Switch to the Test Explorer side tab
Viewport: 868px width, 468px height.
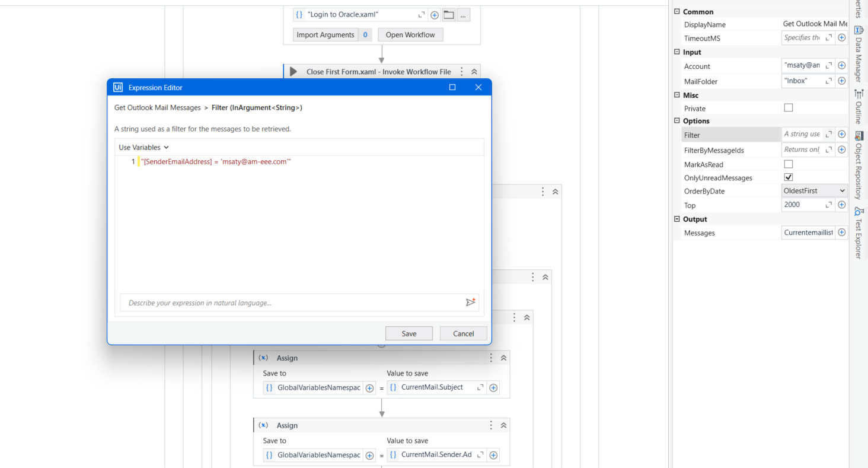pos(859,233)
